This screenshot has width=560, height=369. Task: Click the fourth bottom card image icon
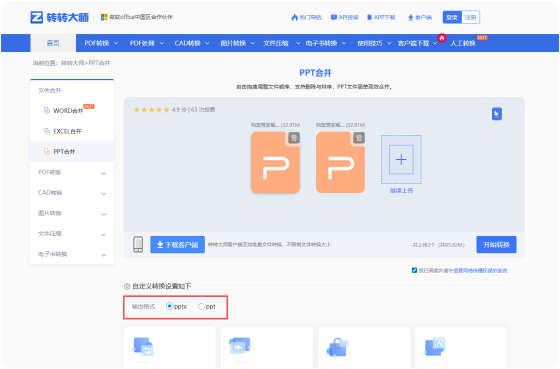pos(434,346)
